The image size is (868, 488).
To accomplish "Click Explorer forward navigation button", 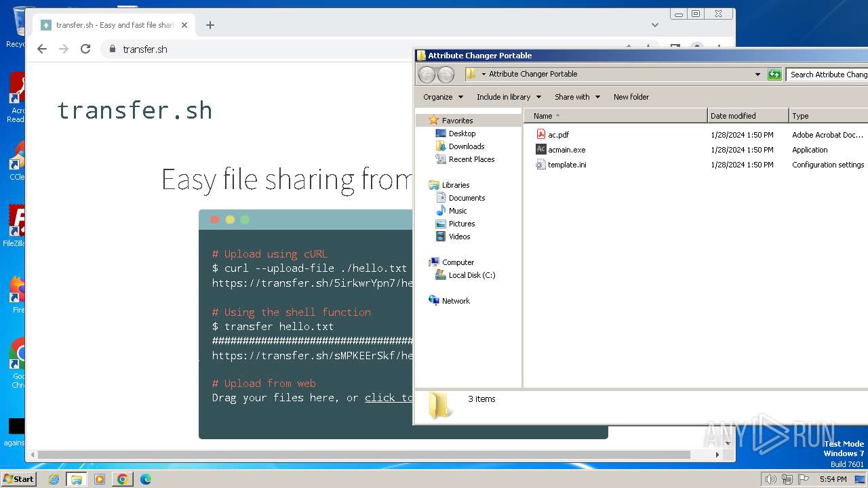I will pyautogui.click(x=446, y=75).
